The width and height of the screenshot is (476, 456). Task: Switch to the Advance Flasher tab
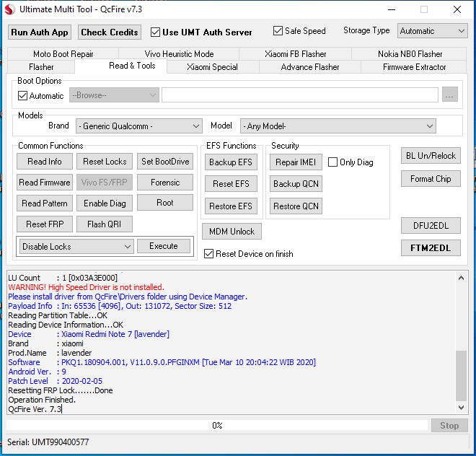click(310, 67)
